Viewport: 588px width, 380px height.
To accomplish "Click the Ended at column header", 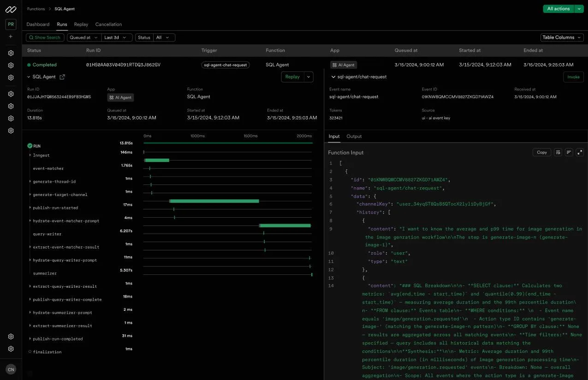I will point(533,50).
